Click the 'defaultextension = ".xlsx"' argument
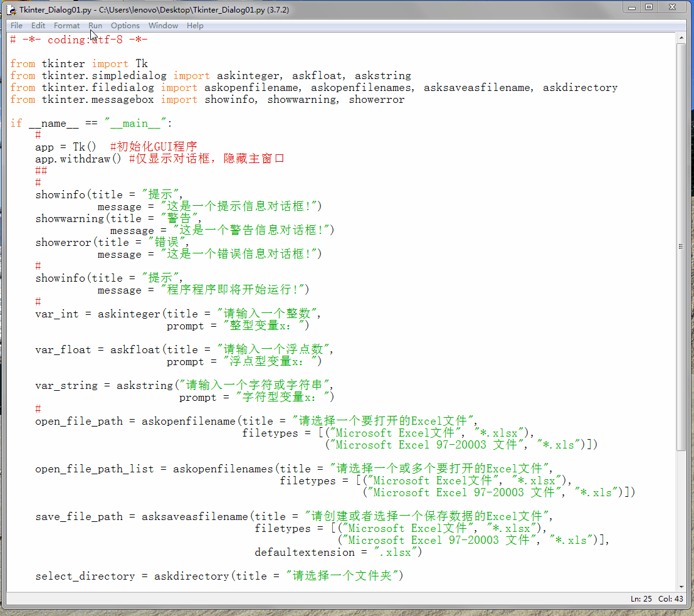694x616 pixels. tap(338, 552)
